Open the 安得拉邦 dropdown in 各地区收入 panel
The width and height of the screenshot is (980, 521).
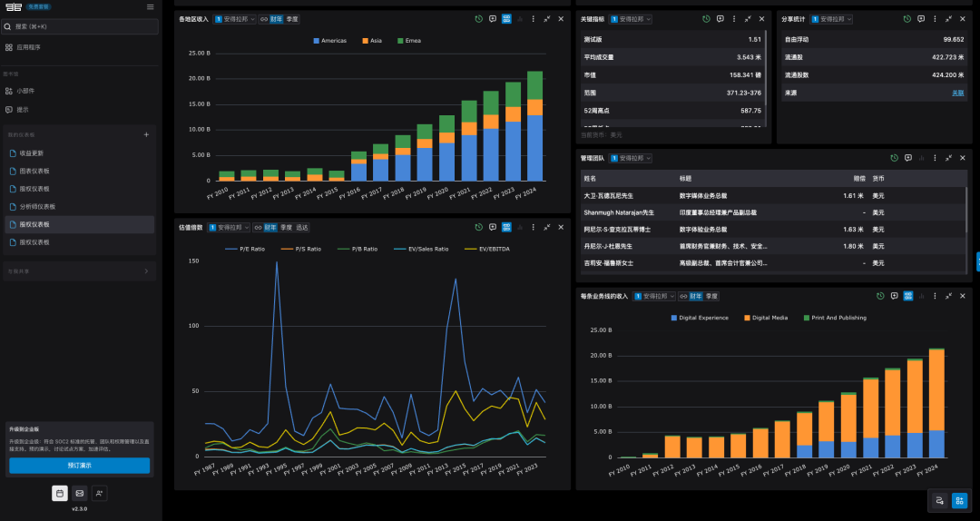(x=234, y=18)
